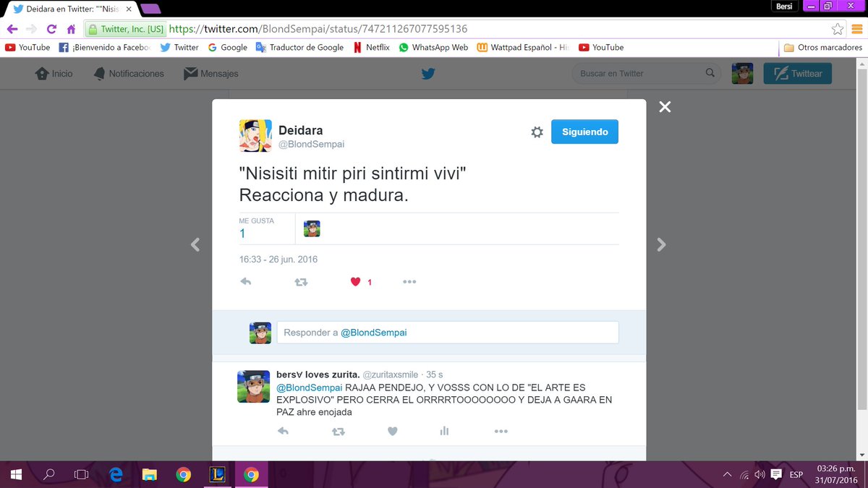Close the tweet overlay with the X
Image resolution: width=868 pixels, height=488 pixels.
coord(665,107)
